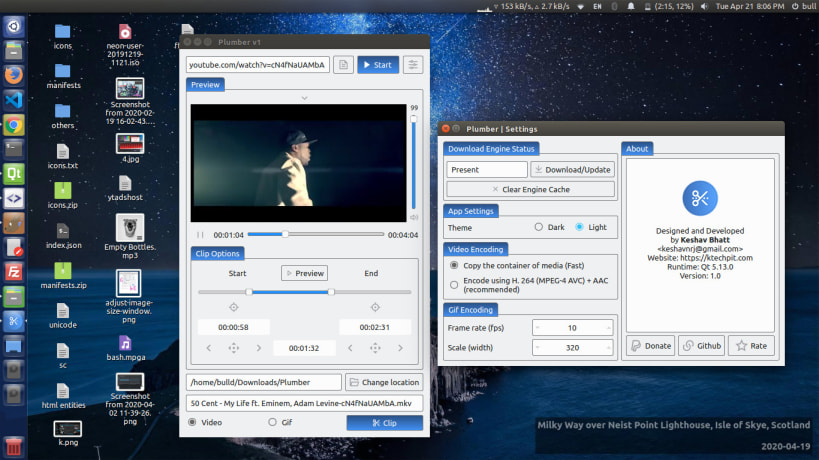Collapse the preview with the chevron arrow
Image resolution: width=819 pixels, height=460 pixels.
coord(304,98)
